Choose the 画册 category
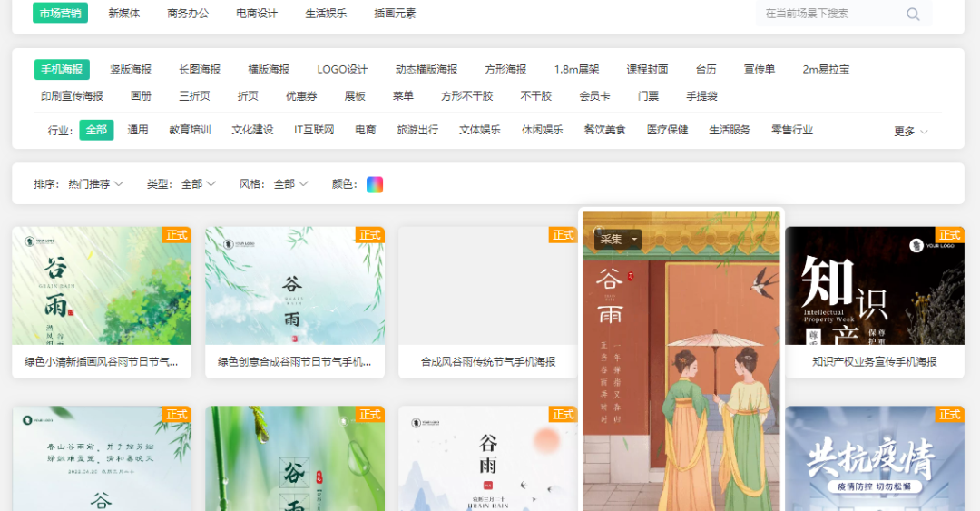 coord(141,96)
